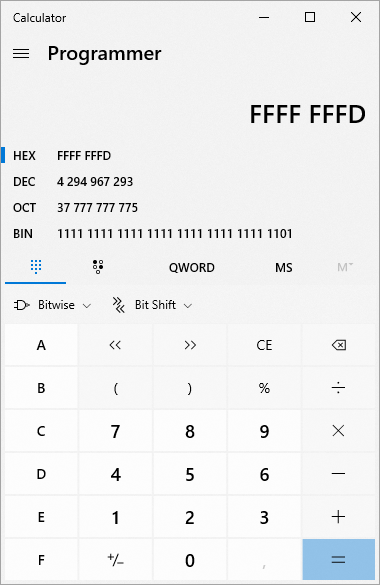Click the left shift << key
The height and width of the screenshot is (585, 380).
(x=115, y=345)
